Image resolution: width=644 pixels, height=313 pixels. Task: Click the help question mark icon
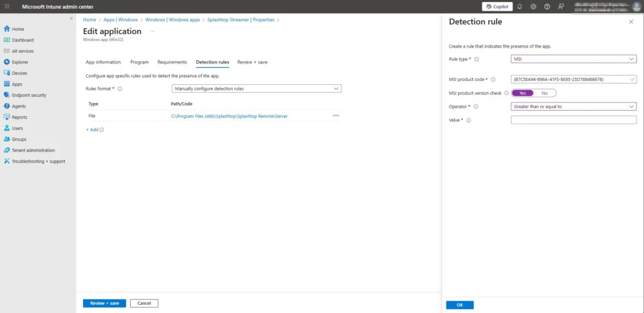(x=547, y=6)
